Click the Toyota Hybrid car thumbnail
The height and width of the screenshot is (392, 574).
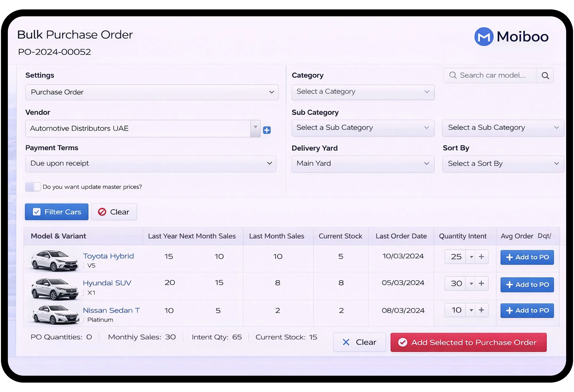(x=55, y=260)
